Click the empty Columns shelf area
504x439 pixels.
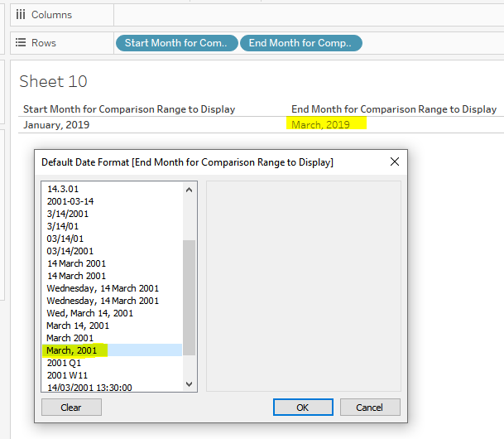[309, 15]
